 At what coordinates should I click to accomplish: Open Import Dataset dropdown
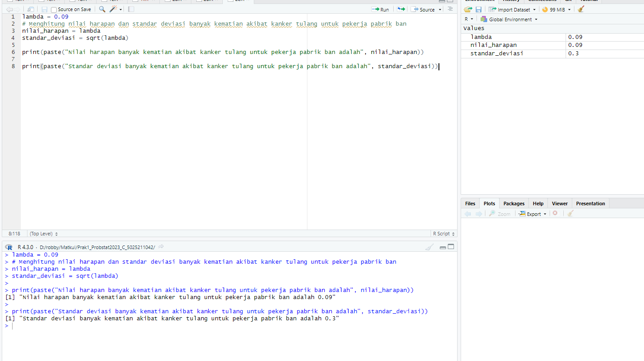coord(512,9)
